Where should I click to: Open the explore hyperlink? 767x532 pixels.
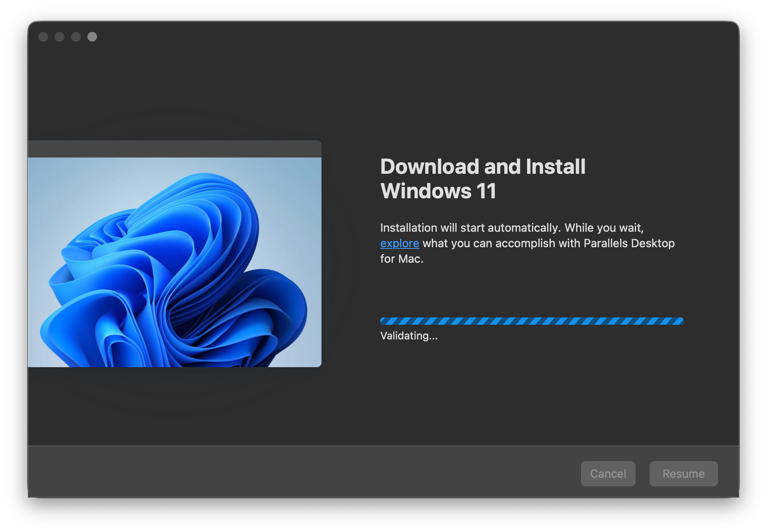pyautogui.click(x=399, y=243)
